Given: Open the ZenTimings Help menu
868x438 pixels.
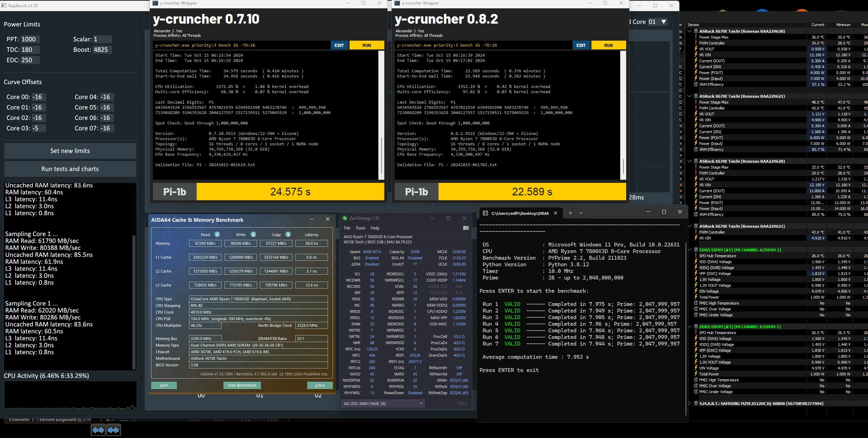Looking at the screenshot, I should (x=375, y=228).
